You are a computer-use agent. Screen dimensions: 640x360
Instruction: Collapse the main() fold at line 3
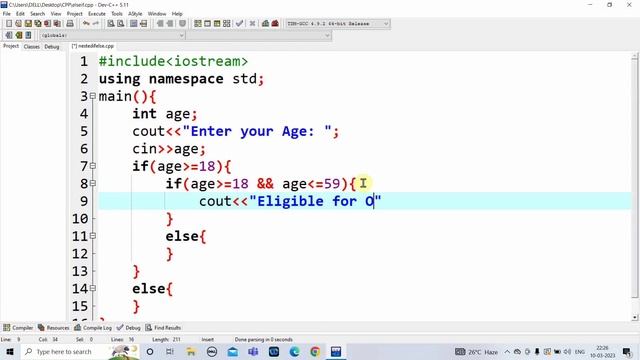(93, 96)
